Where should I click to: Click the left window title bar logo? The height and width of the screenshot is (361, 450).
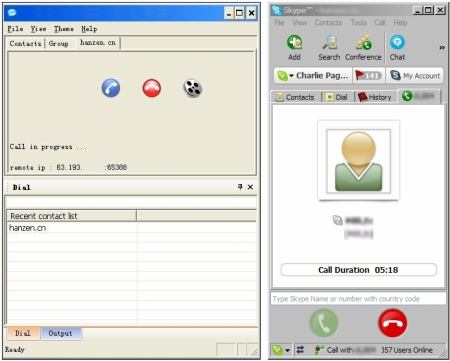[12, 13]
